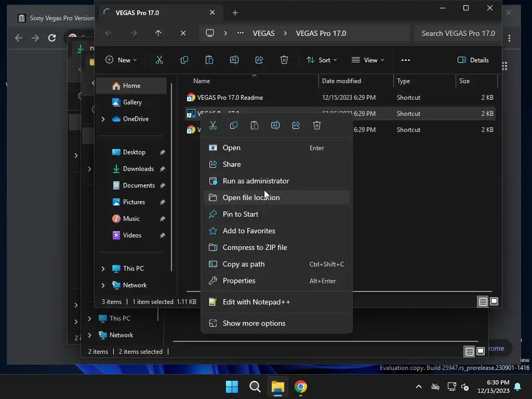Open Chrome from taskbar
The width and height of the screenshot is (532, 399).
[x=301, y=387]
